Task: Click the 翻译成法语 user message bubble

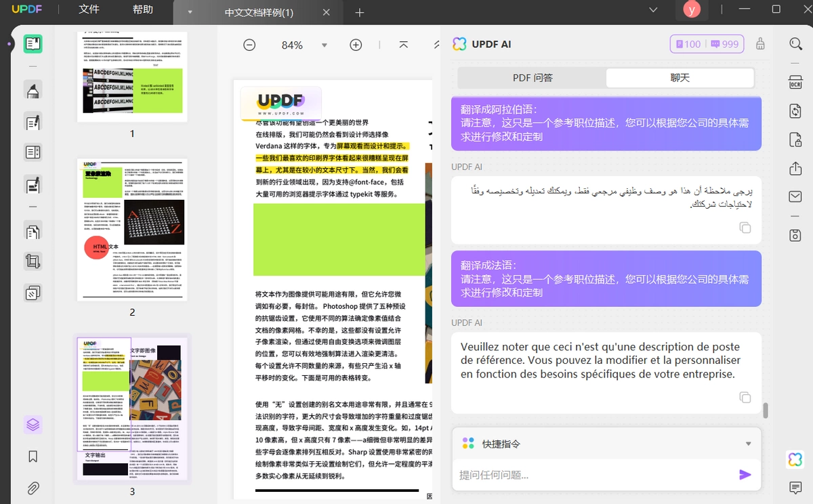Action: click(606, 278)
